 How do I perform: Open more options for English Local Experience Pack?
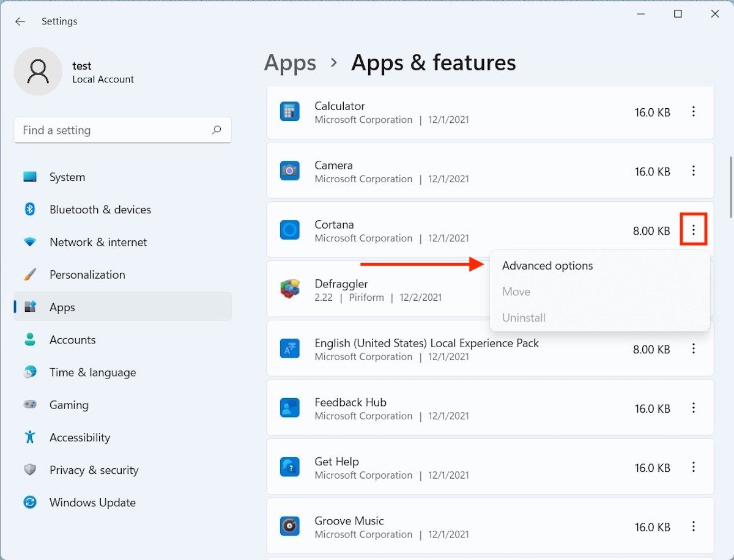(x=694, y=349)
